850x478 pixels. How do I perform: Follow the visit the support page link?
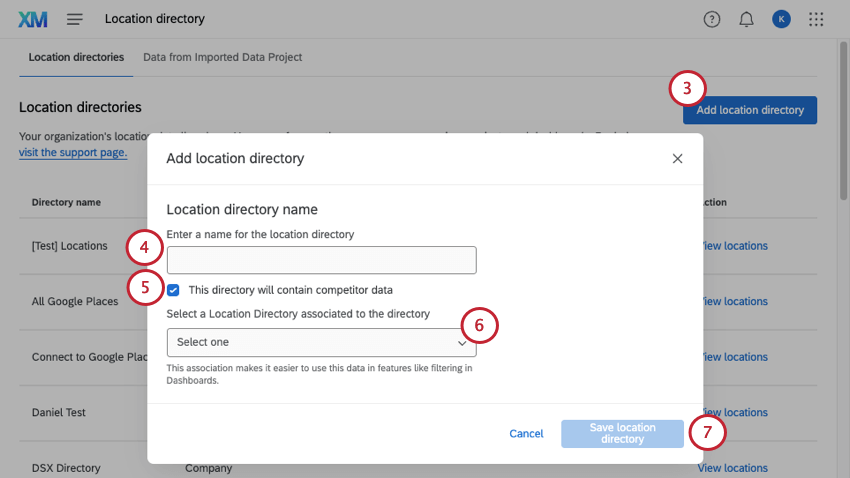point(73,153)
